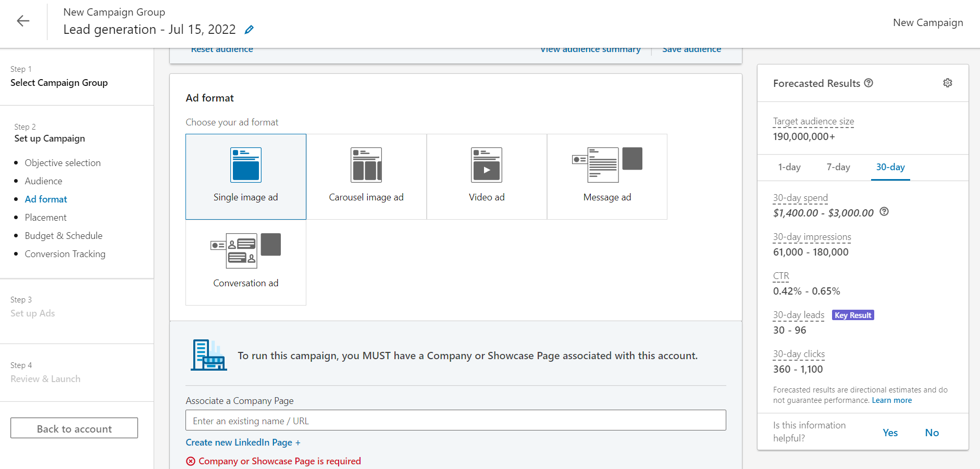The height and width of the screenshot is (469, 980).
Task: Pick the Message ad format
Action: (x=607, y=176)
